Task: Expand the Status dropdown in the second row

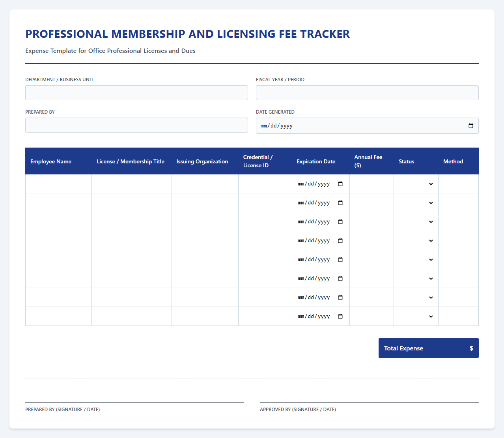Action: tap(416, 203)
